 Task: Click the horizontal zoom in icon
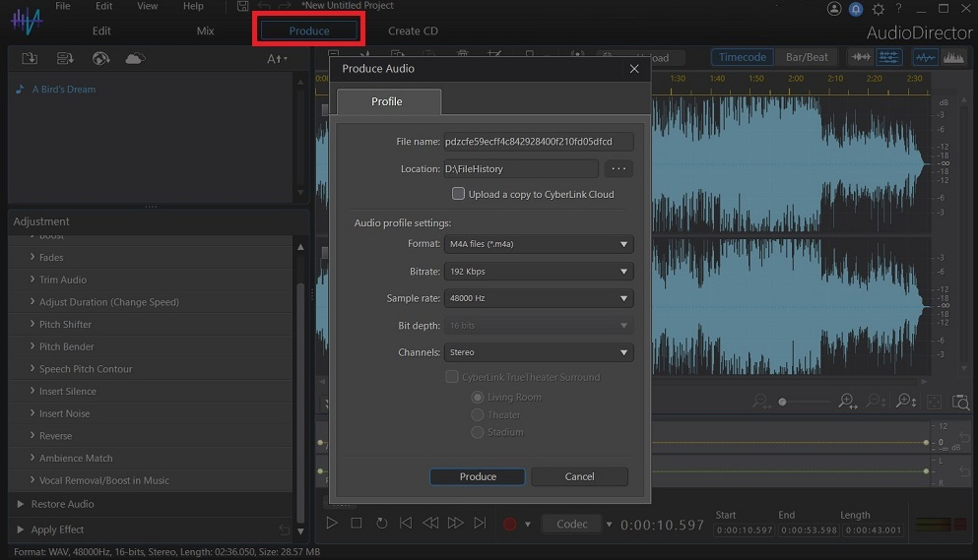coord(848,402)
